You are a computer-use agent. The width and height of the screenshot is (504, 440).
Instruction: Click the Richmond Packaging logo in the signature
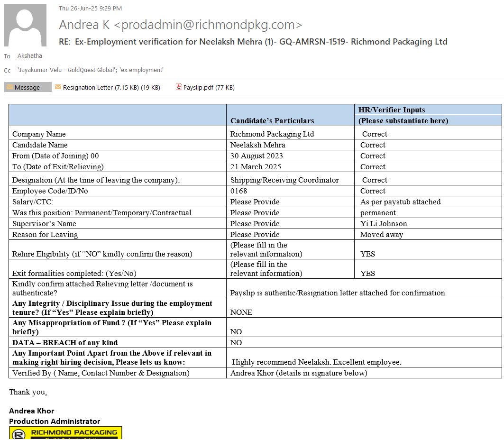tap(65, 433)
